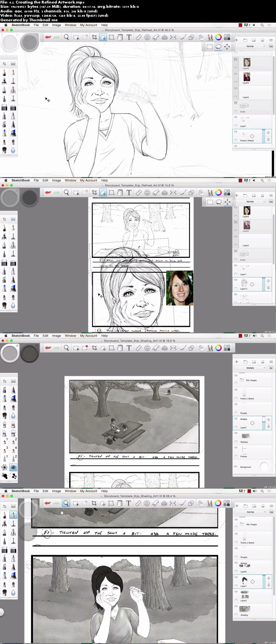
Task: Pick the Flood Fill bucket in the 46.3 % window
Action: click(120, 37)
